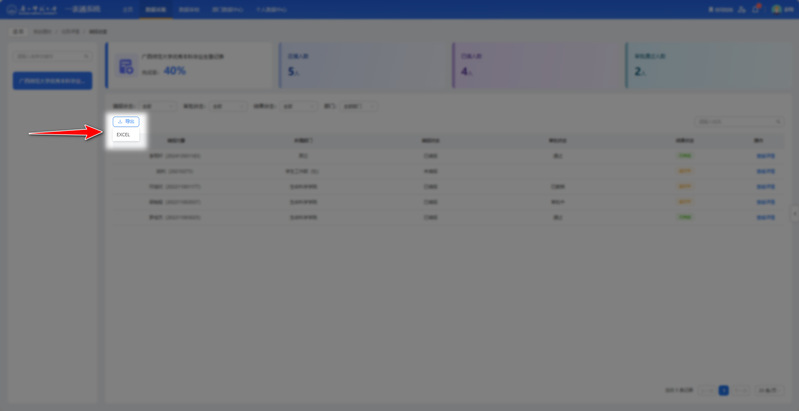Open the second filter dropdown in filter row
Screen dimensions: 799x411
pos(227,106)
